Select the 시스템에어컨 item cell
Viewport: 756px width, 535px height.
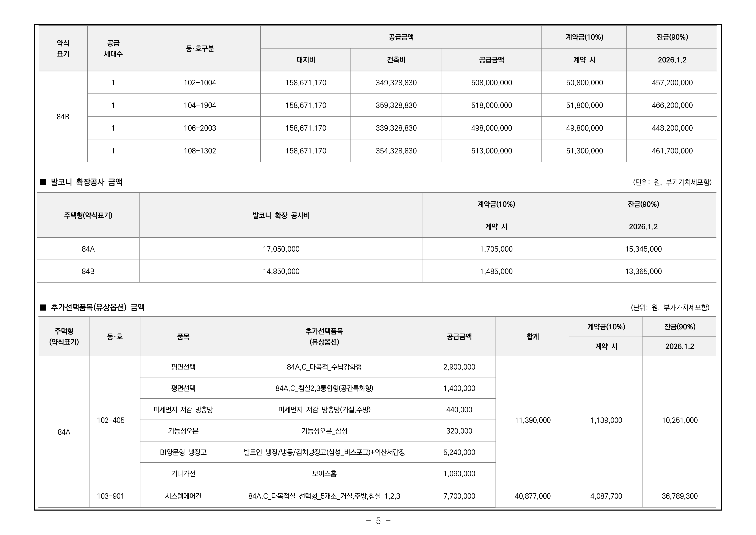point(183,496)
